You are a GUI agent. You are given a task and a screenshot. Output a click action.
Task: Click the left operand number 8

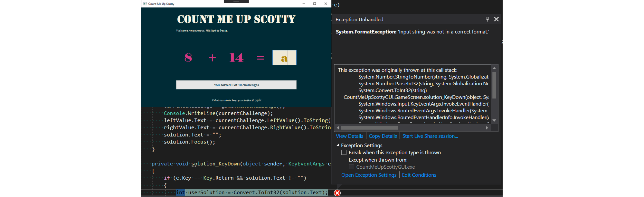coord(188,58)
